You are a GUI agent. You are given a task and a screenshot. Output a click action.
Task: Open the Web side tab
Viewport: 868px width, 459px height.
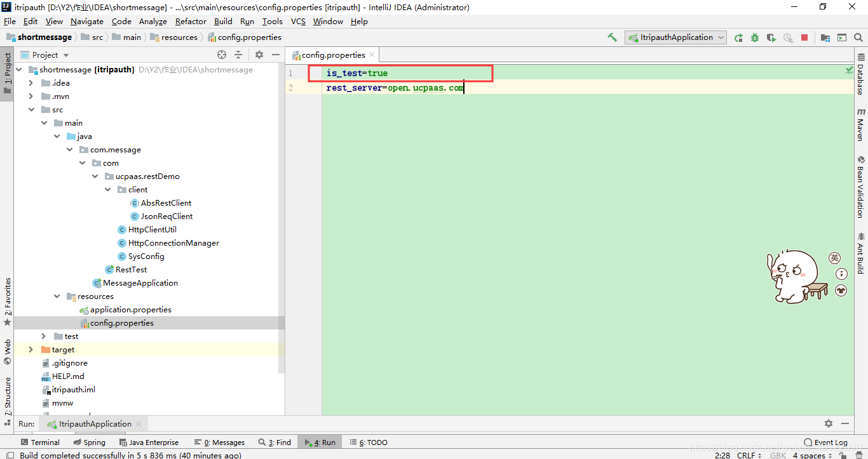[x=7, y=352]
